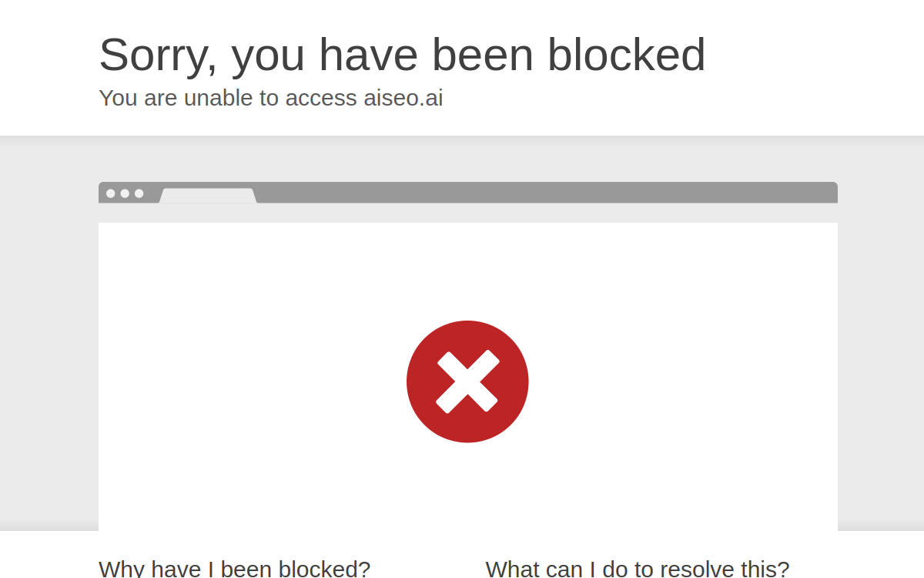This screenshot has width=924, height=578.
Task: Click the illustrated browser tab
Action: pos(208,196)
